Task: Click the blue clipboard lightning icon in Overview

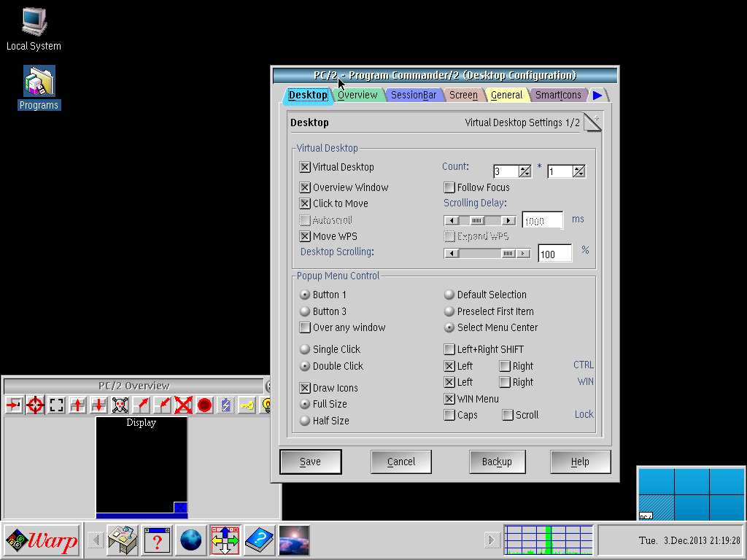Action: (226, 405)
